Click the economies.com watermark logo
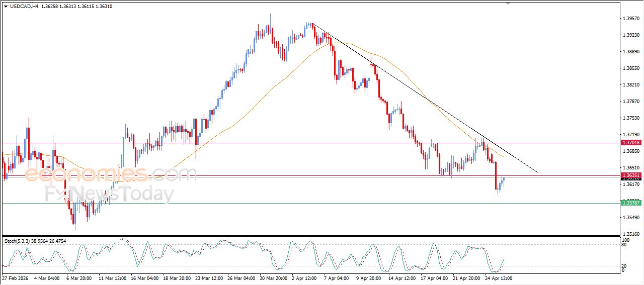Screen dimensions: 644x285 pyautogui.click(x=111, y=174)
